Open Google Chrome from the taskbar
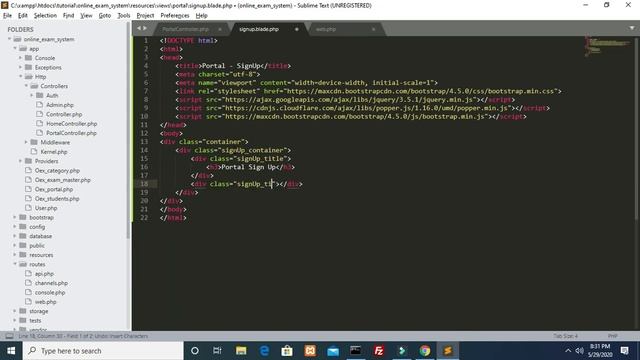The image size is (640, 360). click(425, 351)
